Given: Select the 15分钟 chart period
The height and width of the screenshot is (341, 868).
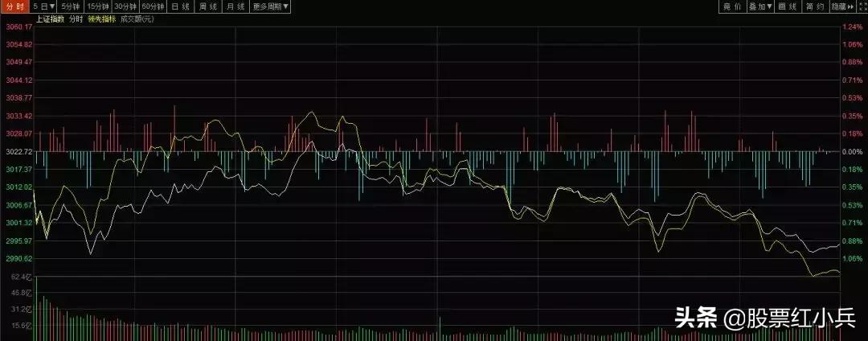Looking at the screenshot, I should click(x=99, y=6).
